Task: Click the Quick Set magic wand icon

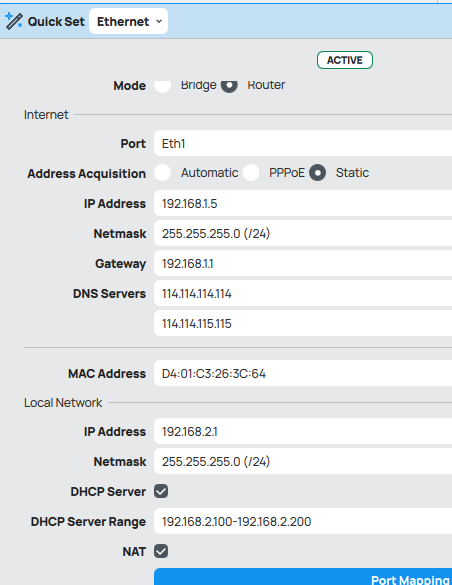Action: click(14, 21)
